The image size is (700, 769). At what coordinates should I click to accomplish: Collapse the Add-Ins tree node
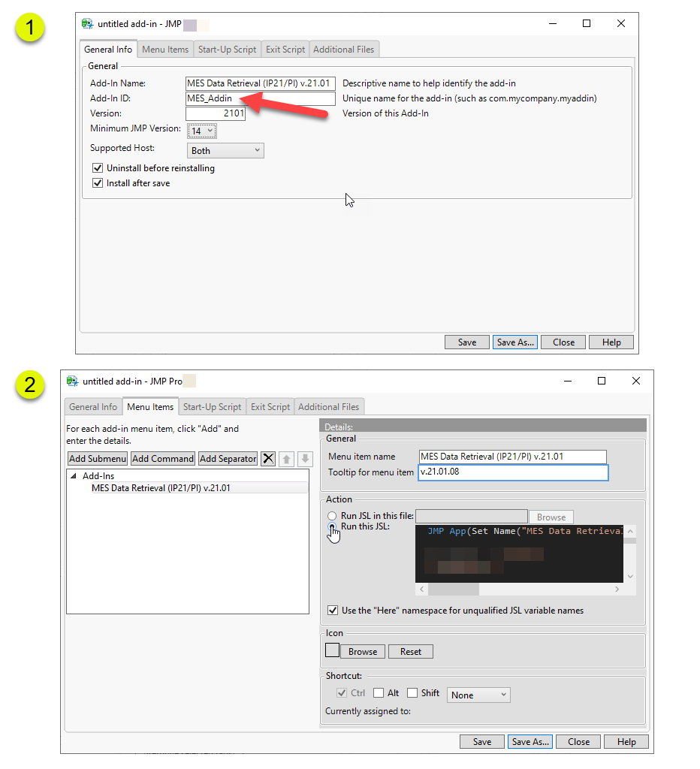coord(74,475)
